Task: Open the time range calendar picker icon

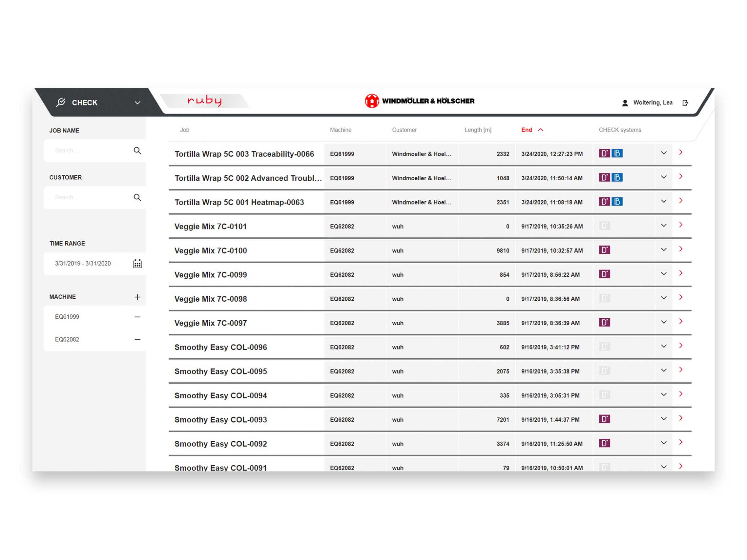Action: pyautogui.click(x=137, y=264)
